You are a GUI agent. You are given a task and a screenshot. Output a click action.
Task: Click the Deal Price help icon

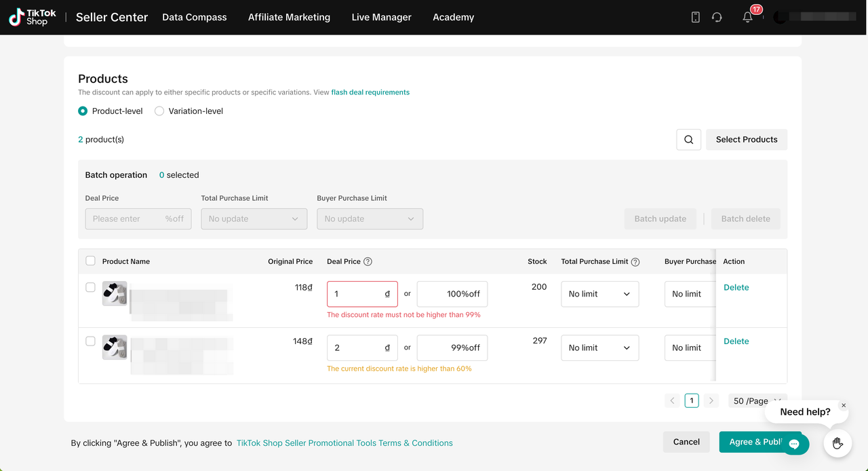[x=368, y=261]
